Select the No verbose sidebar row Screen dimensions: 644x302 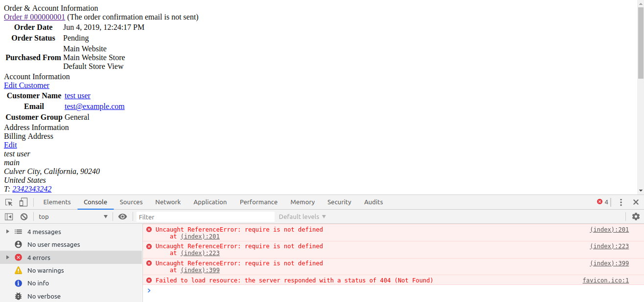(71, 296)
